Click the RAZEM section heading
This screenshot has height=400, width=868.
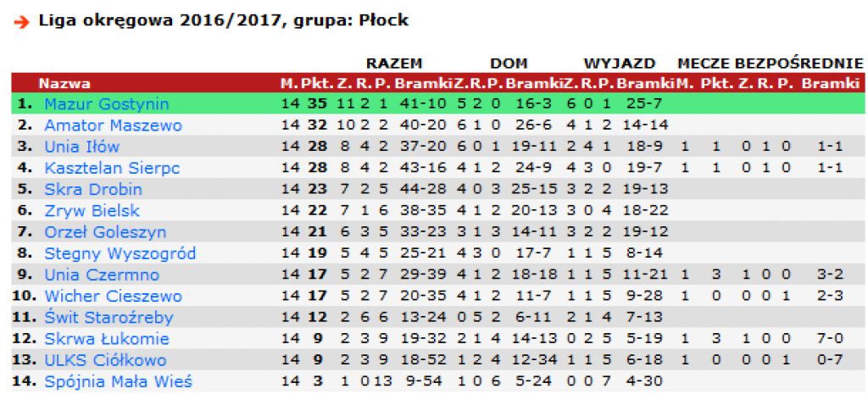[x=394, y=63]
